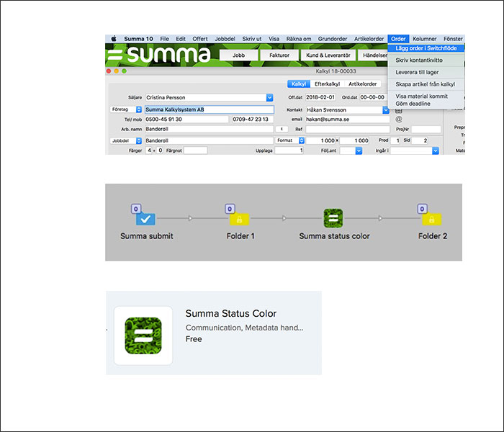Choose Leverera till lager menu item

tap(426, 72)
